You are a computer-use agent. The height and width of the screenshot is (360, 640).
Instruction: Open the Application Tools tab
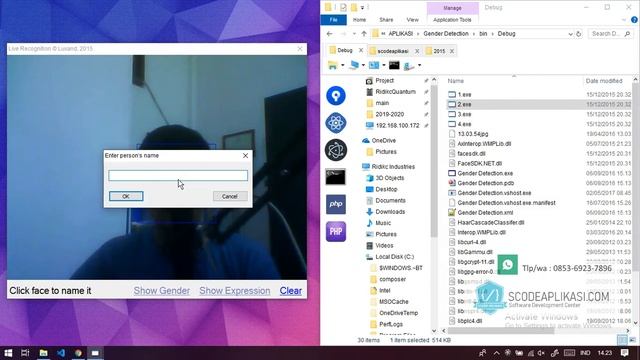coord(452,20)
